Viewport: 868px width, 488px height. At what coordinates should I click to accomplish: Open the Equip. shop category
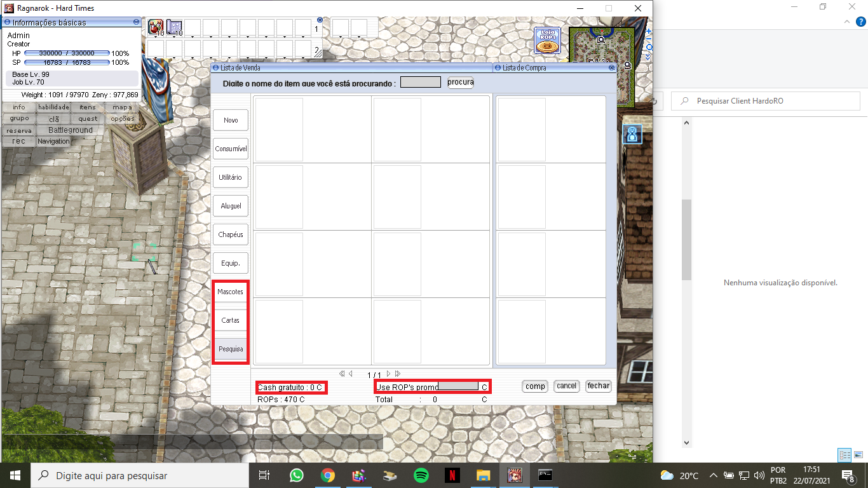click(231, 263)
